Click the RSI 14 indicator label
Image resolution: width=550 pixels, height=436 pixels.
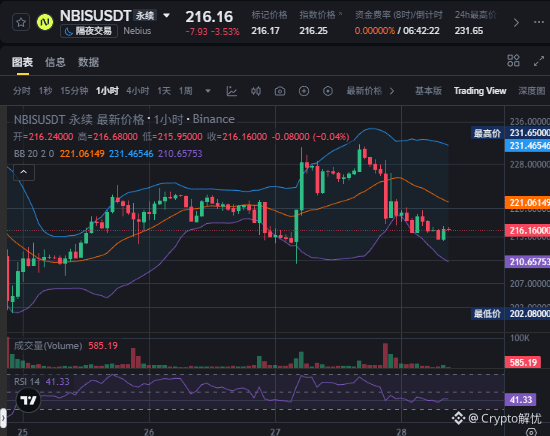27,382
